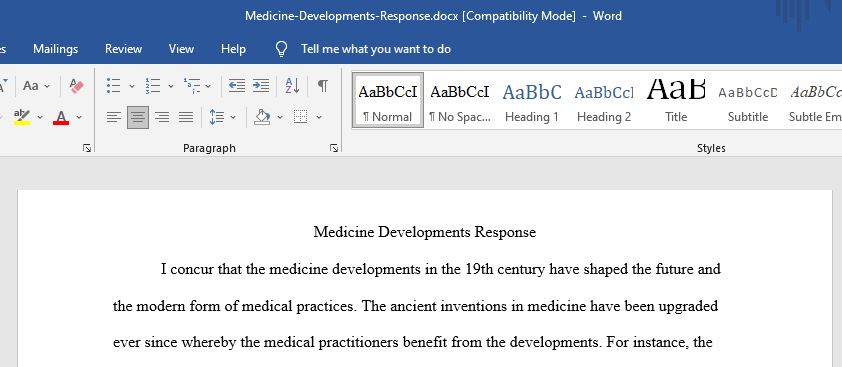The height and width of the screenshot is (367, 842).
Task: Click the Bullets list icon
Action: click(113, 85)
